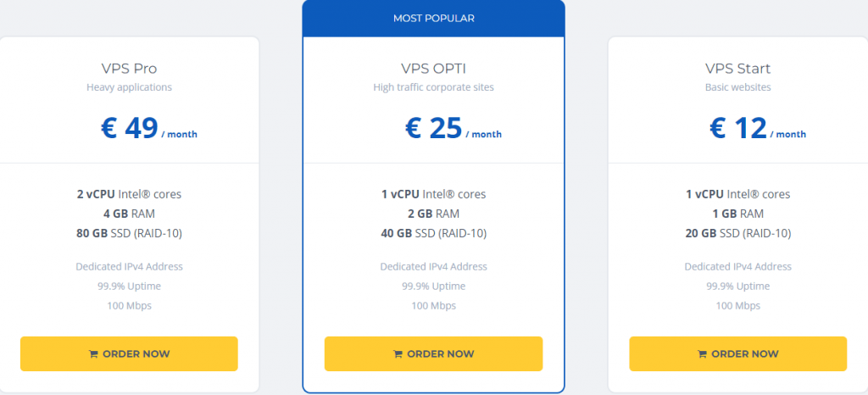Order the VPS OPTI plan

pos(433,354)
